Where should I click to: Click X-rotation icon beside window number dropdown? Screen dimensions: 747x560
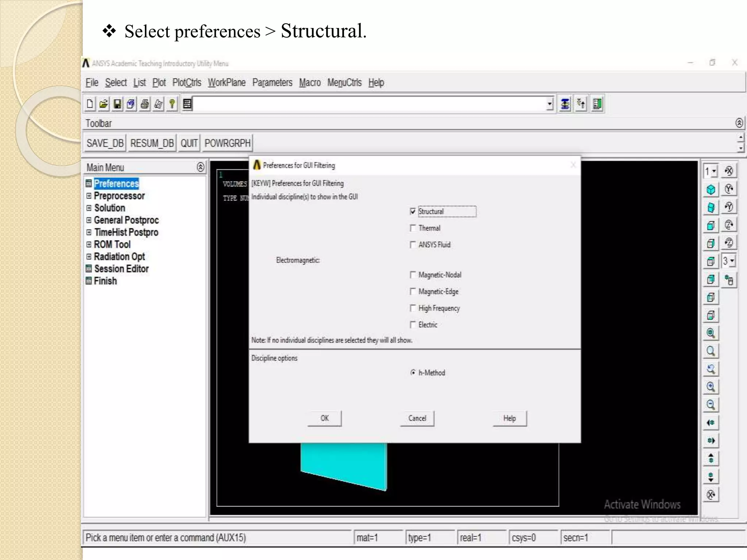(729, 171)
